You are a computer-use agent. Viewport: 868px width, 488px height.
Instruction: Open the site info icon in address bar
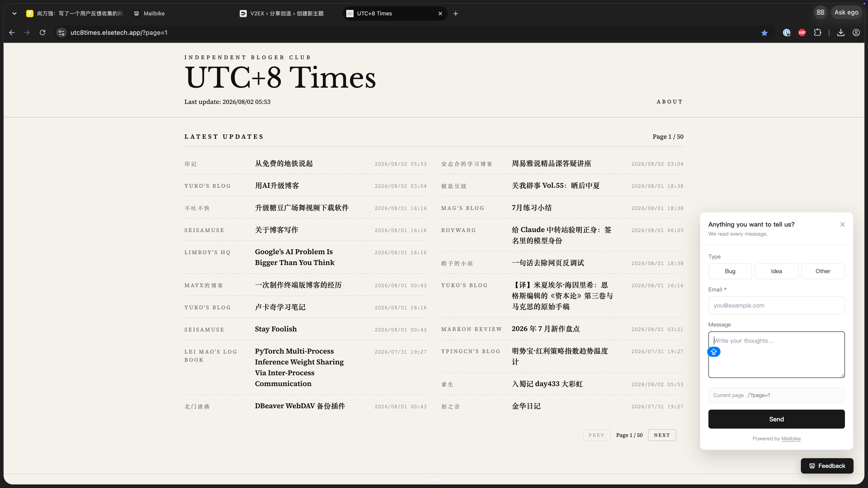point(61,33)
